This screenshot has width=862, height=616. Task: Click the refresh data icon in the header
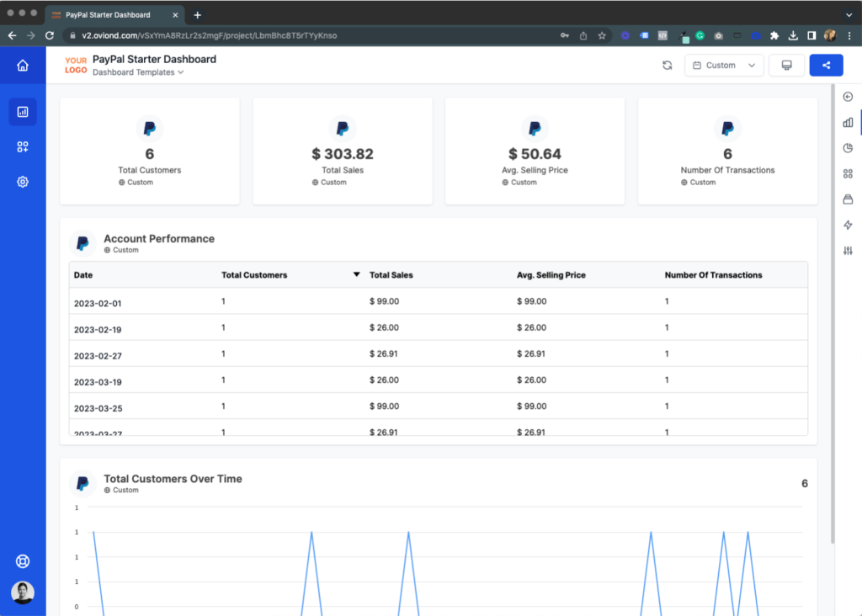(x=667, y=66)
